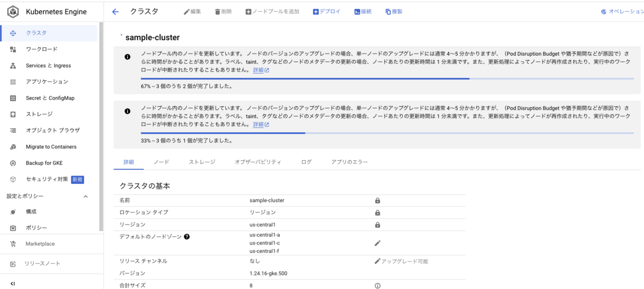644x289 pixels.
Task: Click the pencil icon for デフォルトのノードゾーン
Action: [377, 243]
